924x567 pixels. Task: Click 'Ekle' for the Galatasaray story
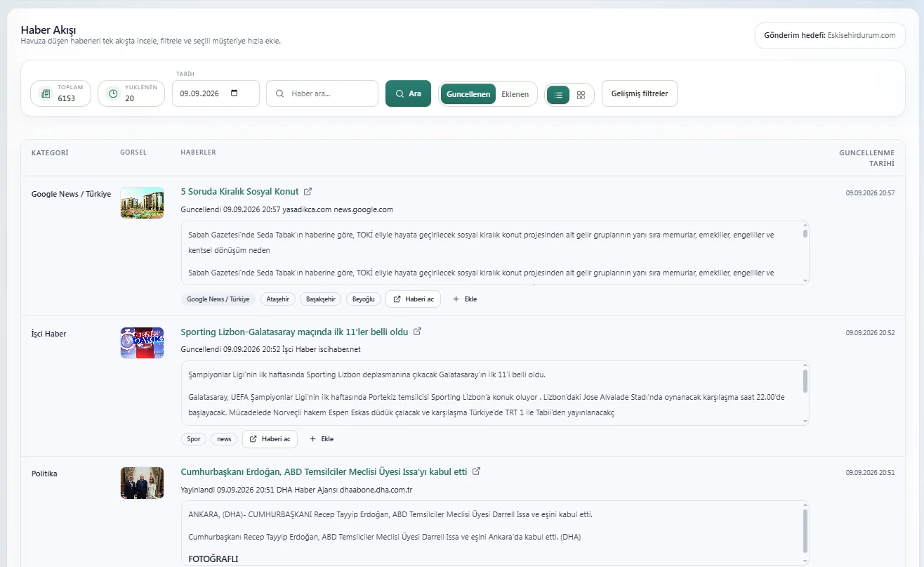pyautogui.click(x=322, y=438)
